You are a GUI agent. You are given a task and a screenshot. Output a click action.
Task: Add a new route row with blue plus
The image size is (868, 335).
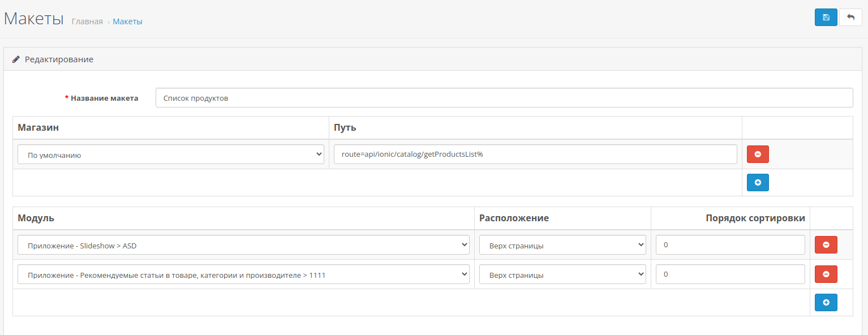[758, 183]
